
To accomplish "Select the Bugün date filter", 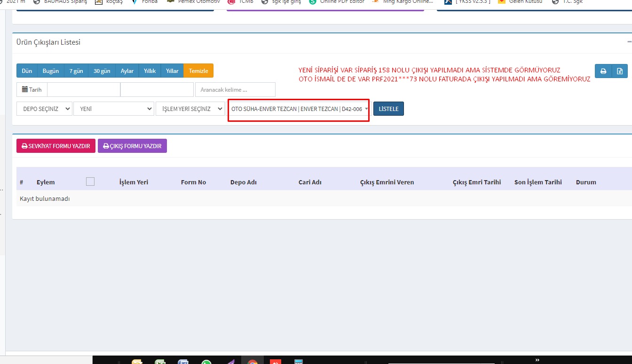I will (x=51, y=71).
